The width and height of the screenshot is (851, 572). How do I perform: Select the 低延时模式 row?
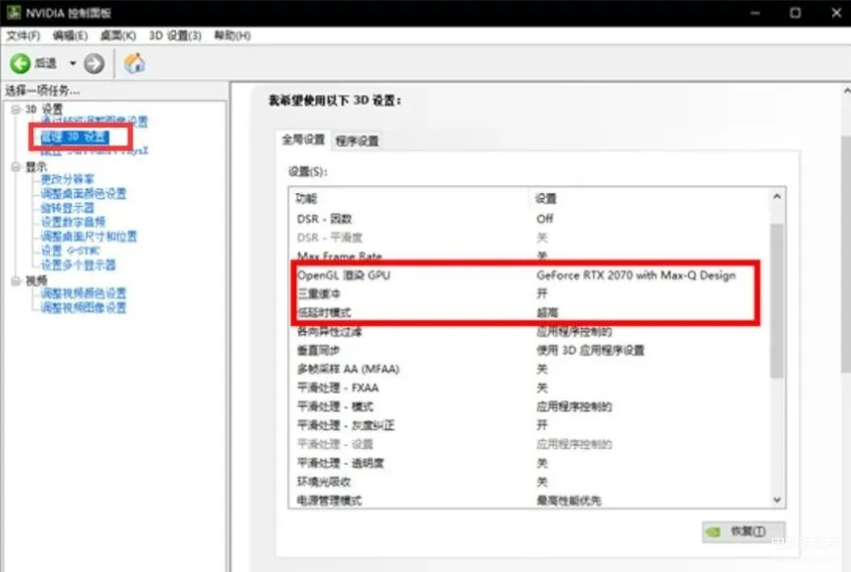point(529,313)
